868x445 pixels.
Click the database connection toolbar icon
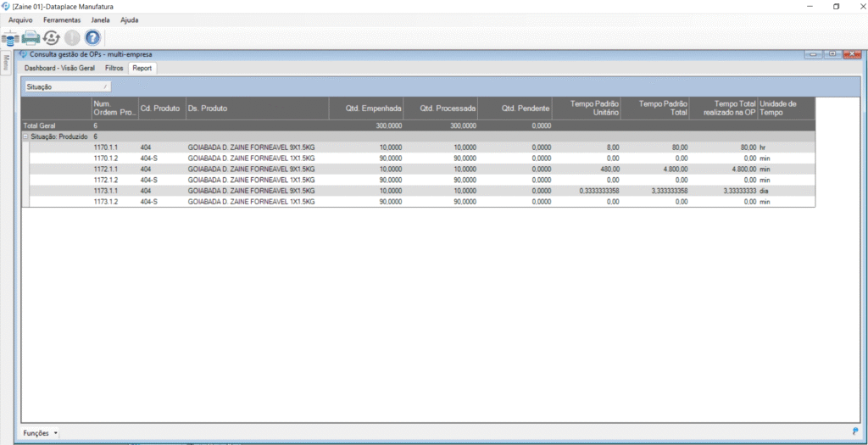pos(11,37)
